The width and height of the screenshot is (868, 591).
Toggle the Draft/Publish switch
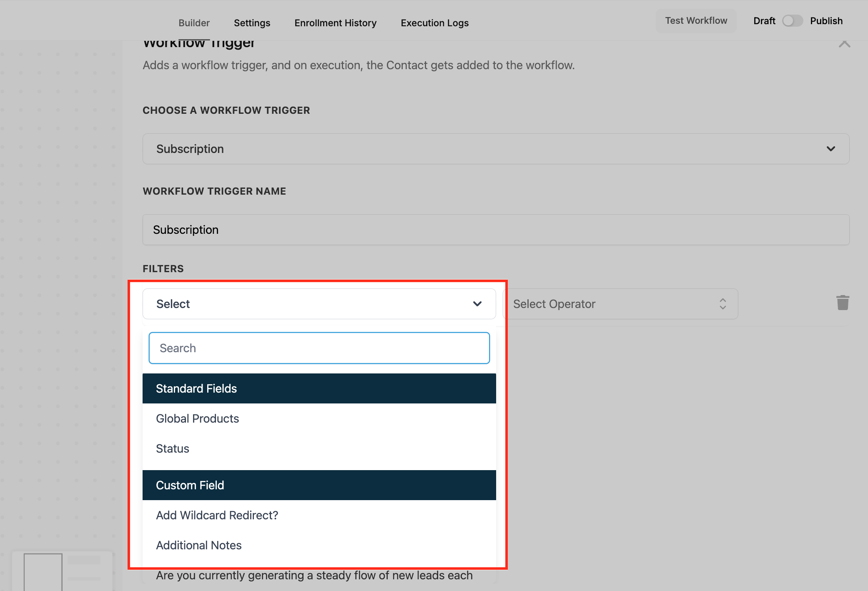tap(792, 21)
